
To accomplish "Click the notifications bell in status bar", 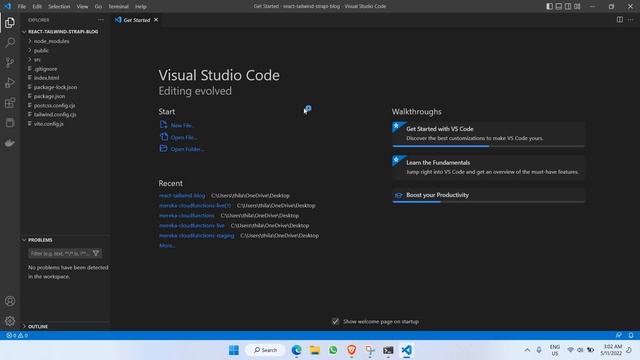I will coord(631,335).
